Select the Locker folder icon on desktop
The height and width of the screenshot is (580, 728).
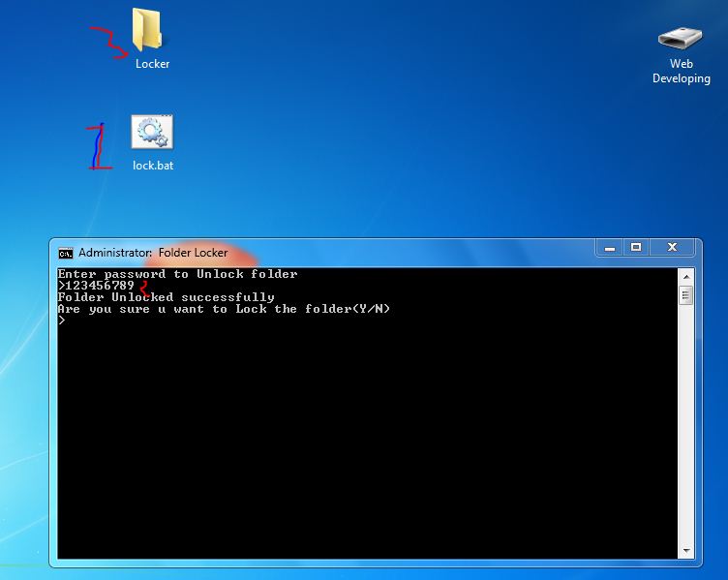click(148, 29)
